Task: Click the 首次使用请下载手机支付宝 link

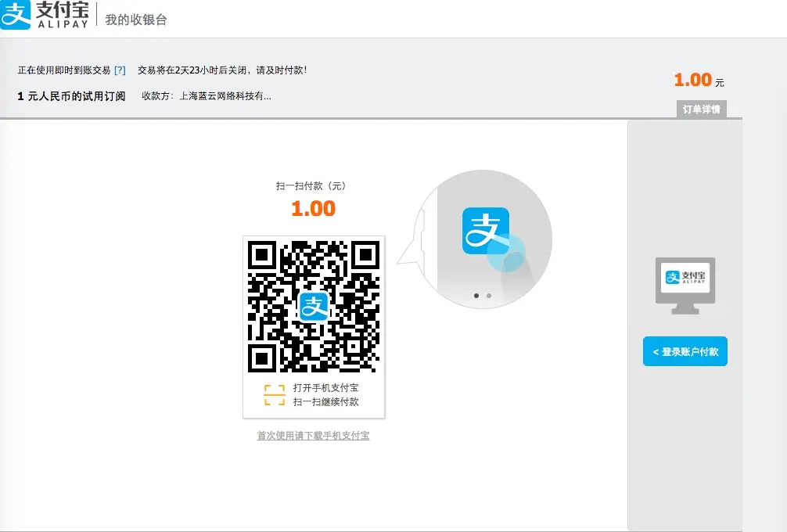Action: point(313,436)
